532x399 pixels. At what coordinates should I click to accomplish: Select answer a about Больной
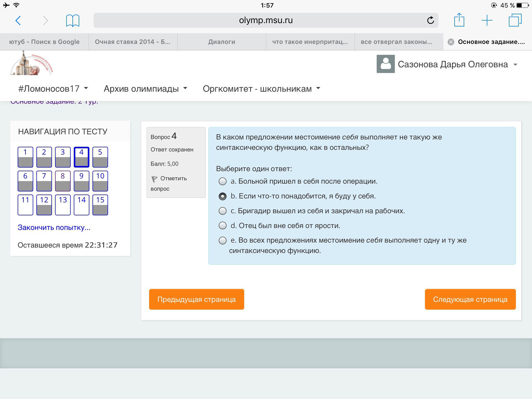[x=223, y=181]
